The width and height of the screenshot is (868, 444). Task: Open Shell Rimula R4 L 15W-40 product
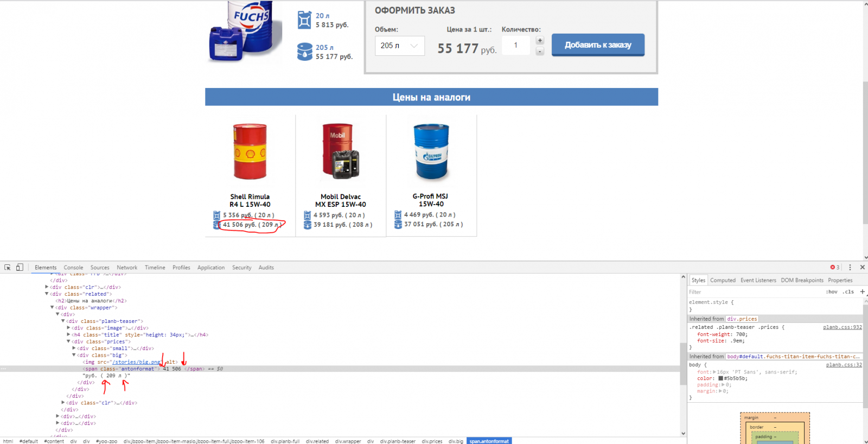click(x=250, y=200)
